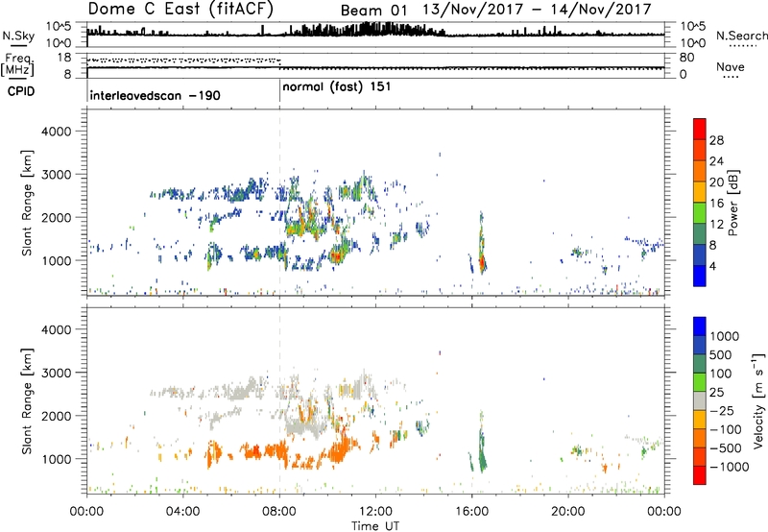Image resolution: width=768 pixels, height=532 pixels.
Task: Click the 'Slant Range [km]' label of the power panel
Action: click(x=27, y=203)
